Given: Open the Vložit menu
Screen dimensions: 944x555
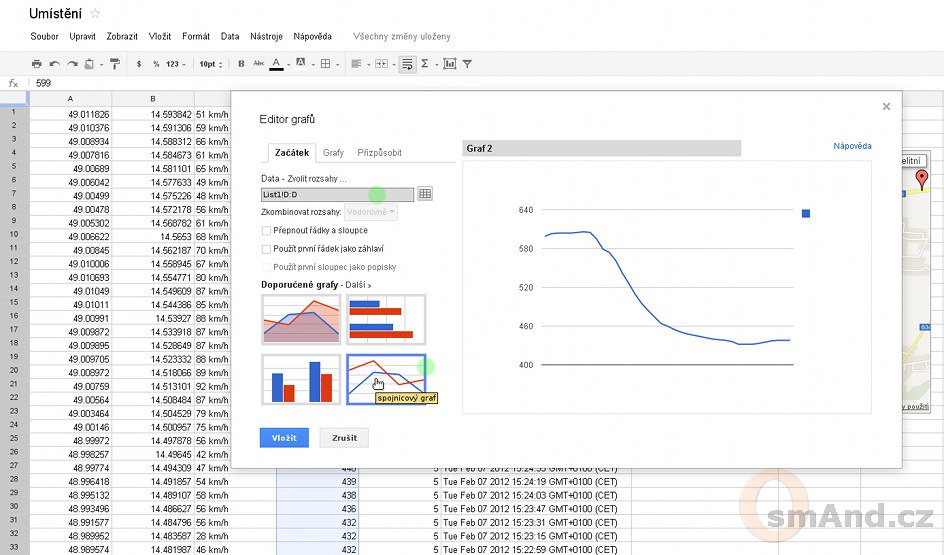Looking at the screenshot, I should (160, 36).
